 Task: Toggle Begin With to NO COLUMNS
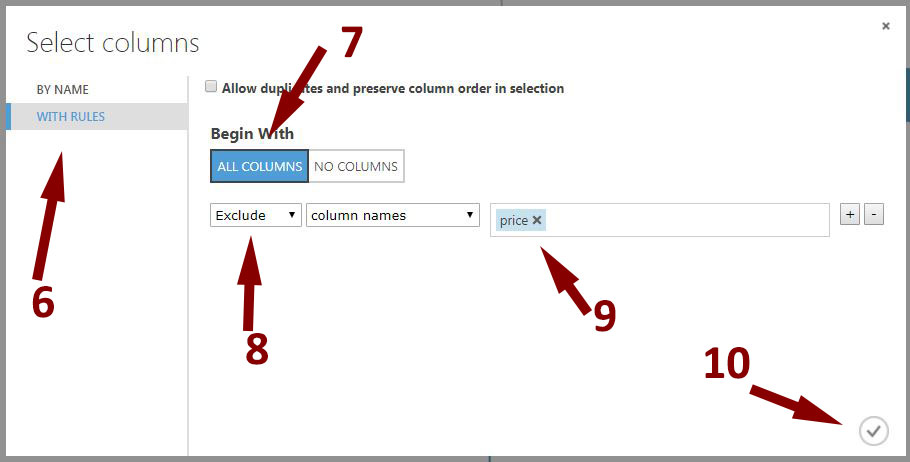(x=356, y=166)
